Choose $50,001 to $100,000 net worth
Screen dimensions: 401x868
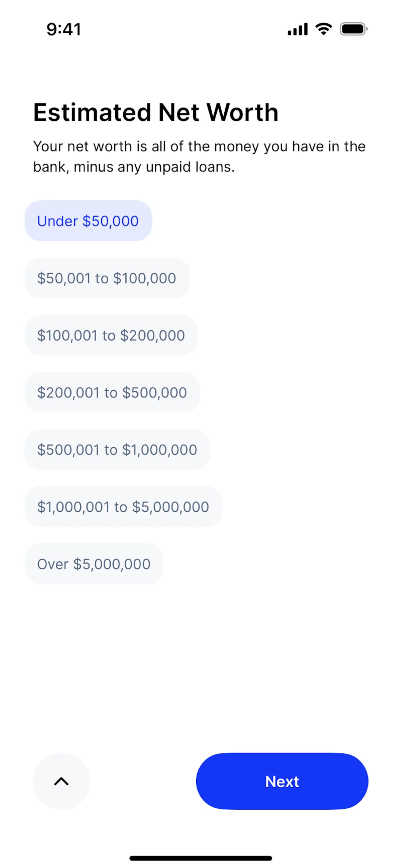coord(107,278)
